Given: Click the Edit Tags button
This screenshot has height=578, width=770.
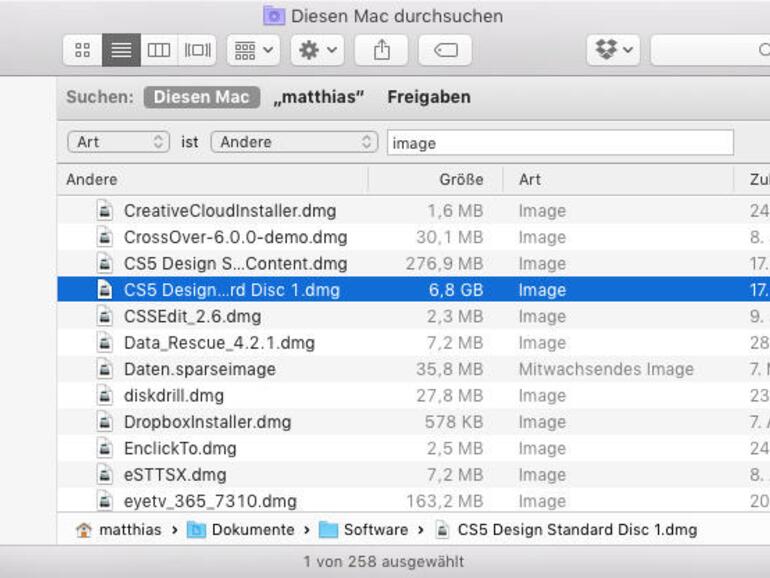Looking at the screenshot, I should click(x=445, y=50).
